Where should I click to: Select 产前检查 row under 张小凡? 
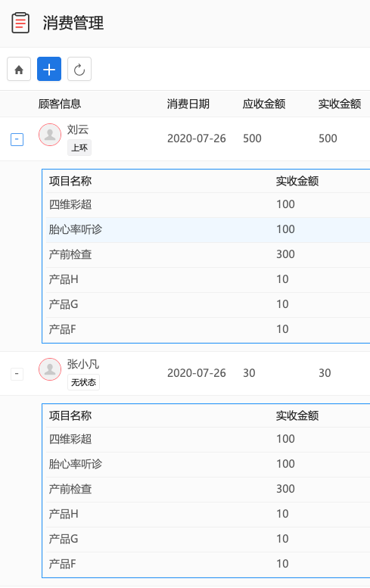click(x=208, y=490)
